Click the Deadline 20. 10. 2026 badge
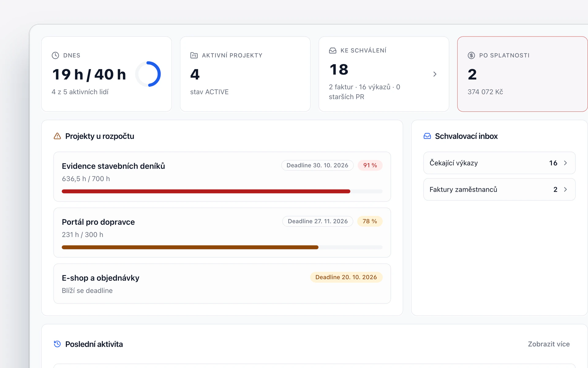 346,277
